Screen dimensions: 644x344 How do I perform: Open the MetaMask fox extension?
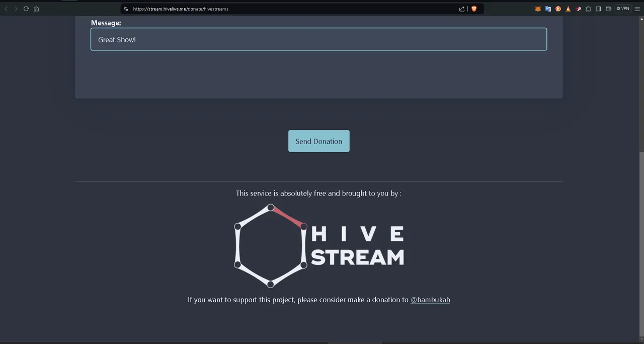538,9
